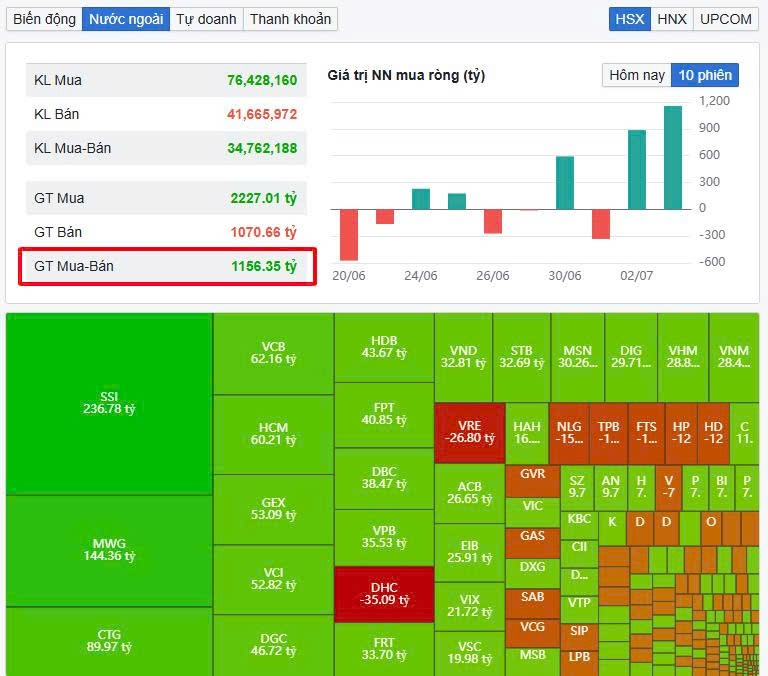Click the KL Mua value 76,428,160
Image resolution: width=768 pixels, height=676 pixels.
click(x=262, y=80)
